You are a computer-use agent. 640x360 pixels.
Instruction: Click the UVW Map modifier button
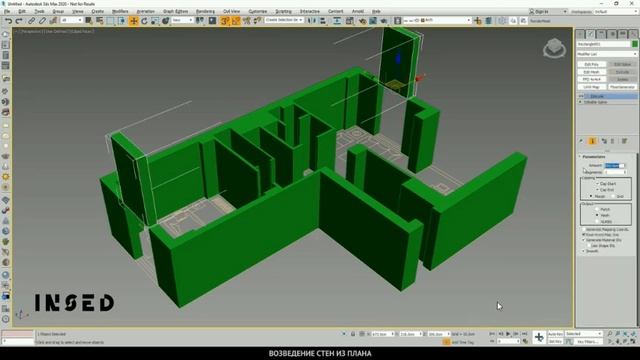point(591,87)
